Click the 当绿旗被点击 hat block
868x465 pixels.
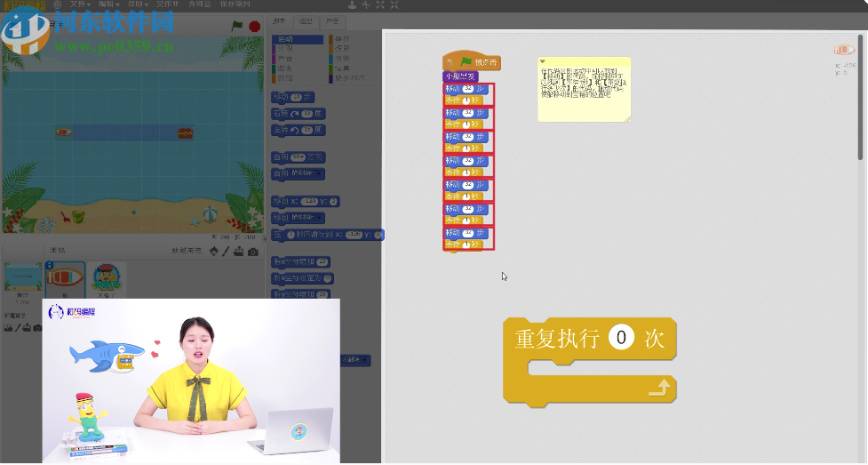coord(472,61)
